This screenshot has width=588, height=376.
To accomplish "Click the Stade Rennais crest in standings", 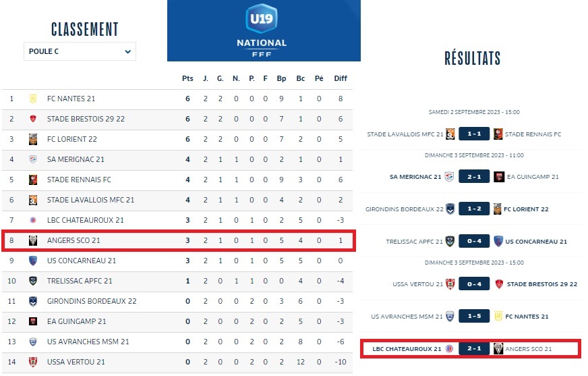I will coord(32,180).
